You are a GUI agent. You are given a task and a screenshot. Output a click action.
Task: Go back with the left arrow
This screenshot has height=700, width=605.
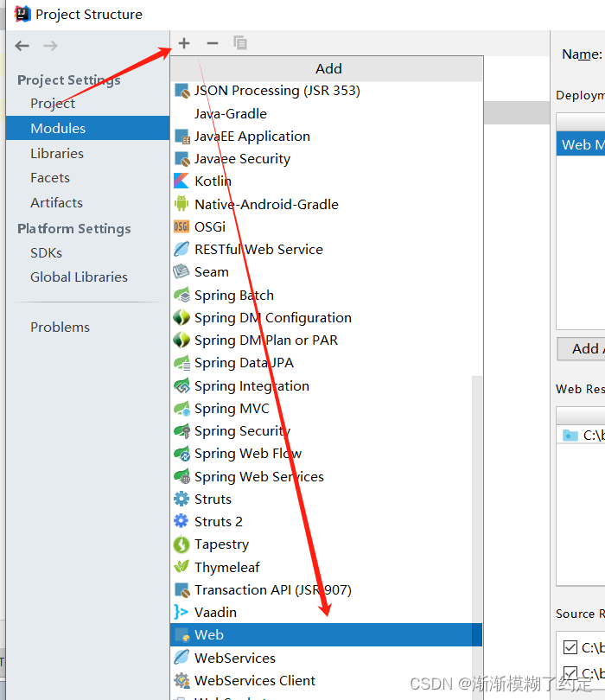click(22, 46)
